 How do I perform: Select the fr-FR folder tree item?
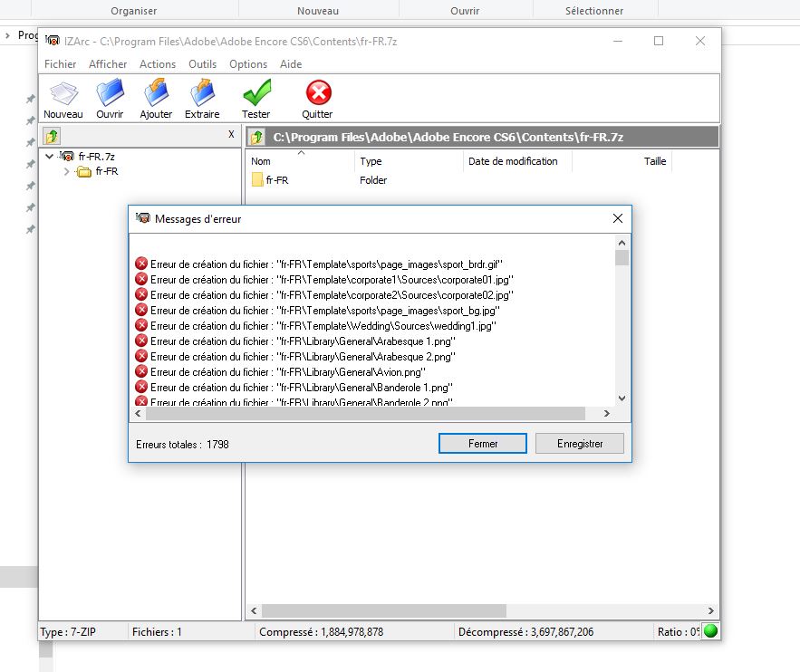pyautogui.click(x=107, y=171)
